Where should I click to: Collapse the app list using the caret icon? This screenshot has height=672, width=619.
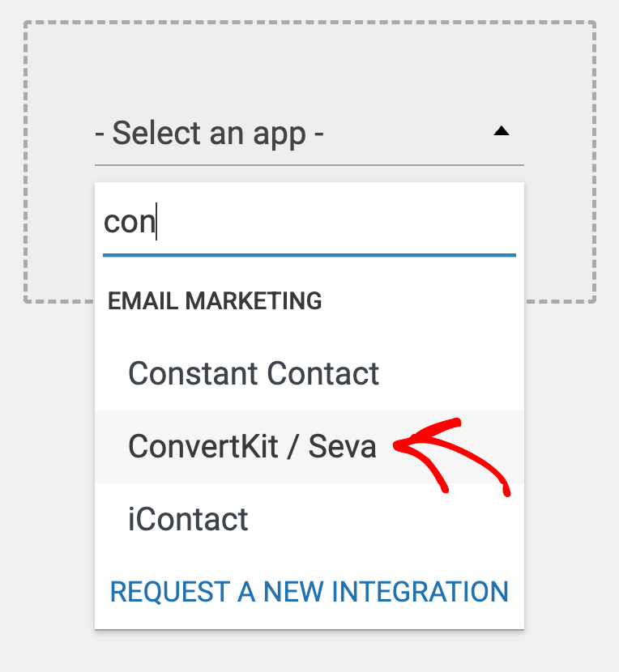coord(502,131)
